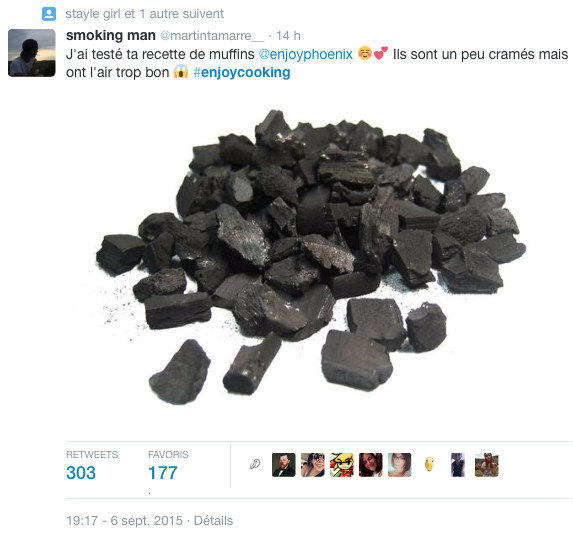Open the #enjoycooking hashtag
This screenshot has height=538, width=573.
(x=242, y=72)
